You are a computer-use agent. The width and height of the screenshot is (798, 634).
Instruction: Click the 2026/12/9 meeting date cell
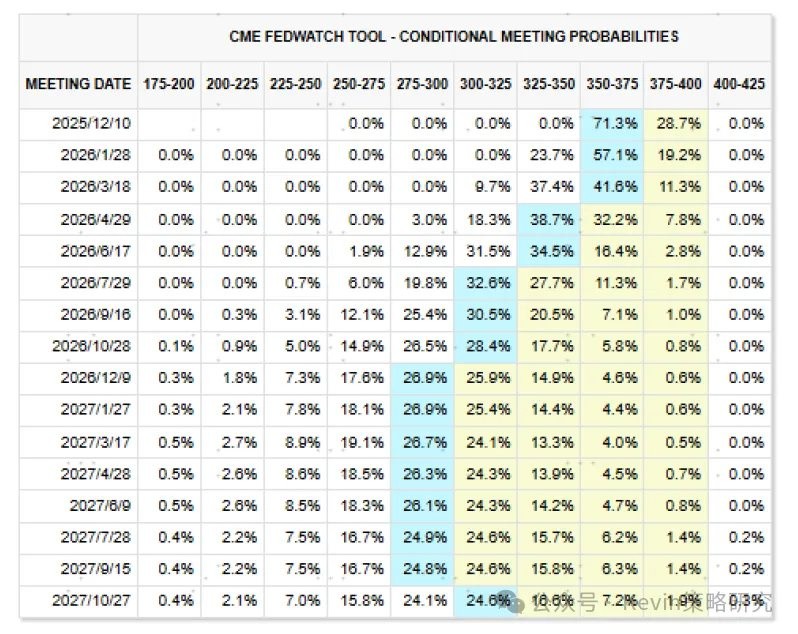point(94,379)
